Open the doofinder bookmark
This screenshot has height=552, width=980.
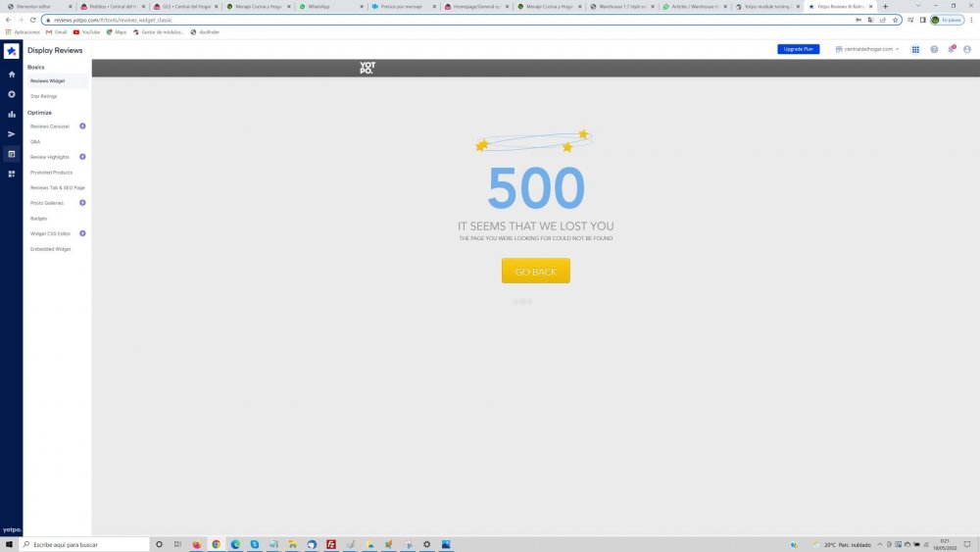point(205,32)
